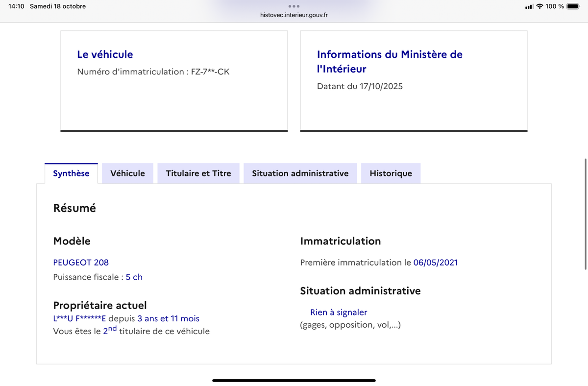Open the Titulaire et Titre tab
The height and width of the screenshot is (386, 588).
[x=198, y=173]
